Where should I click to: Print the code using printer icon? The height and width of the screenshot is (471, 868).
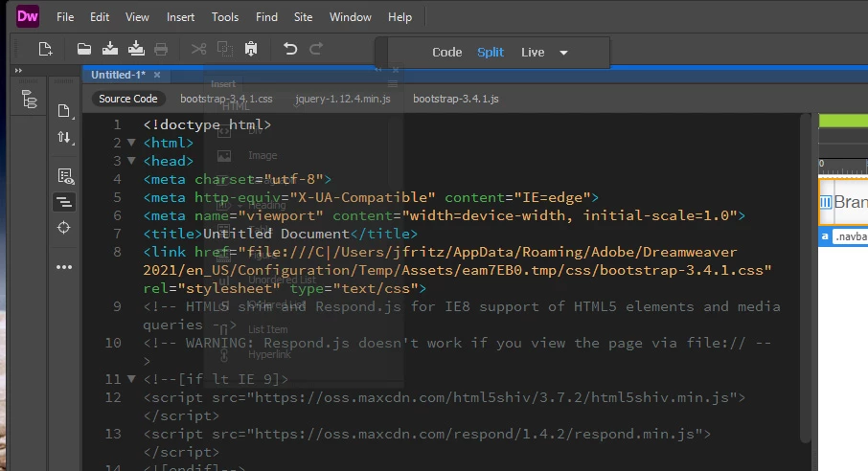161,49
